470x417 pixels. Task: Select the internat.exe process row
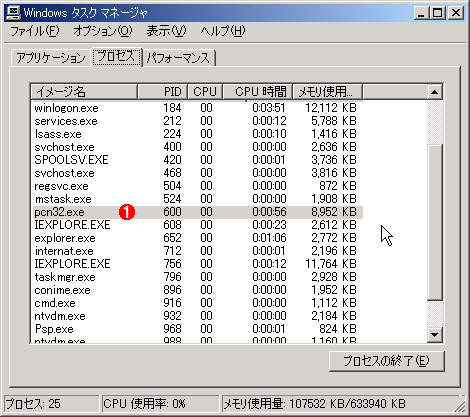(x=197, y=251)
